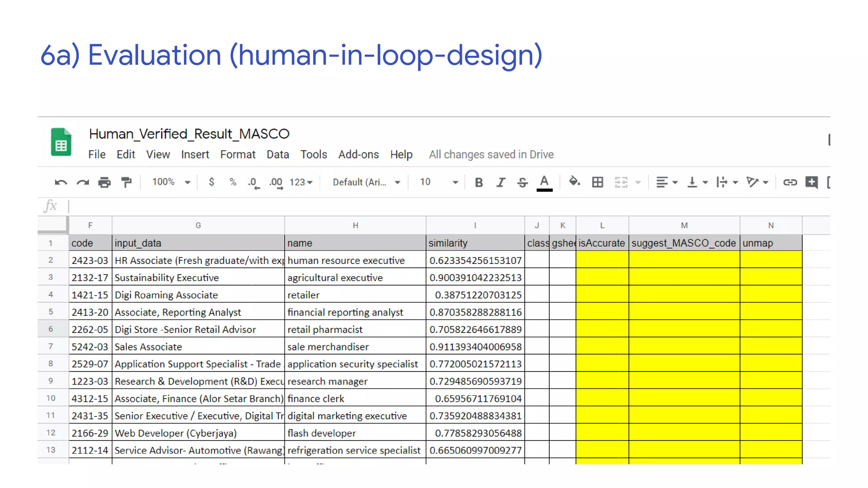
Task: Click the 'suggest_MASCO_code' header cell
Action: [684, 243]
